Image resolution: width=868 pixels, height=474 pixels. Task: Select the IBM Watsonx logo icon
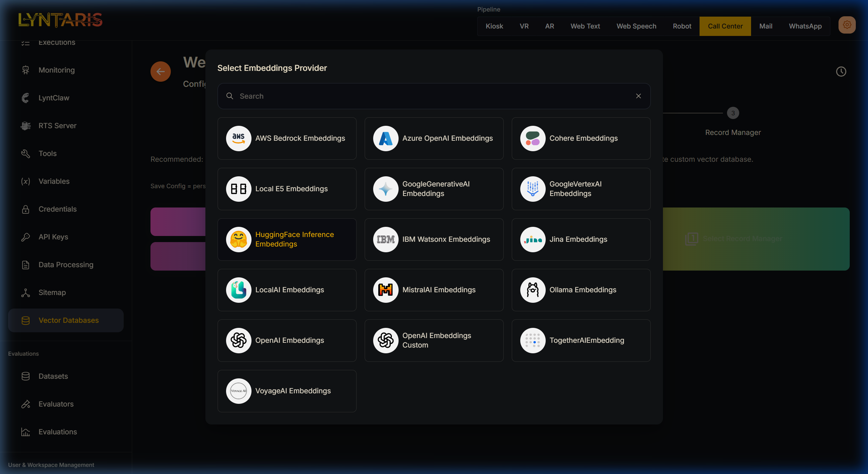[386, 239]
